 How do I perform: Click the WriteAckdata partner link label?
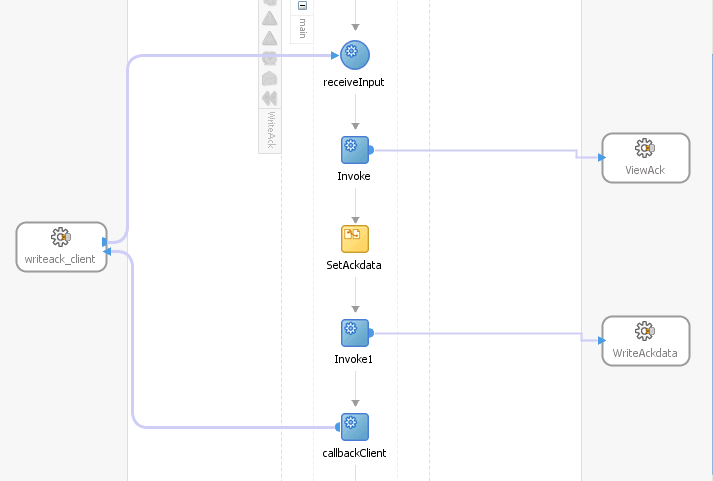coord(645,353)
